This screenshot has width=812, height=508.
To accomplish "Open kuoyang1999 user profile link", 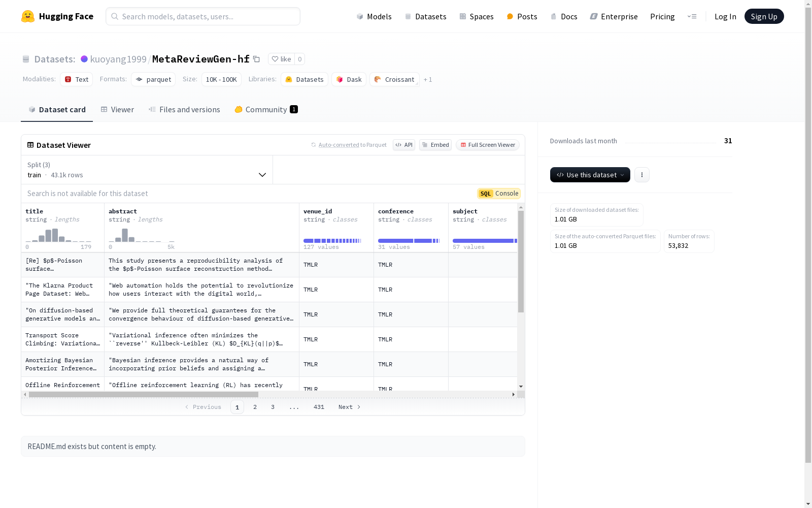I will (x=118, y=59).
